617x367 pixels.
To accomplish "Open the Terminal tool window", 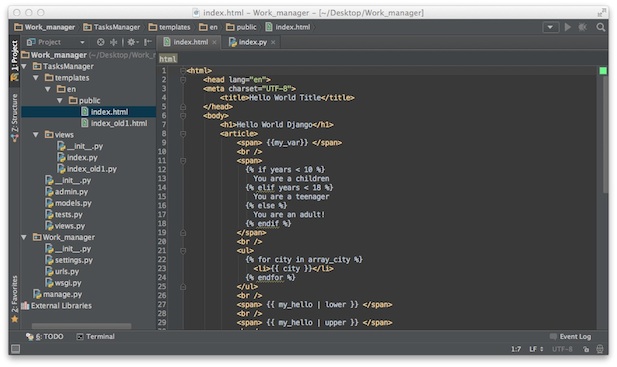I will click(96, 337).
